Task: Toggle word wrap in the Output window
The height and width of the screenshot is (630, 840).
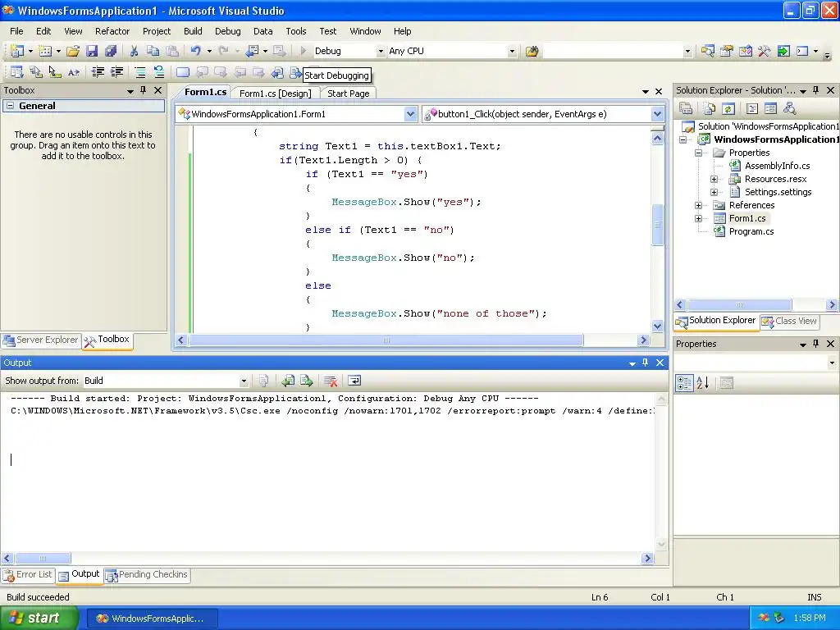Action: tap(354, 381)
